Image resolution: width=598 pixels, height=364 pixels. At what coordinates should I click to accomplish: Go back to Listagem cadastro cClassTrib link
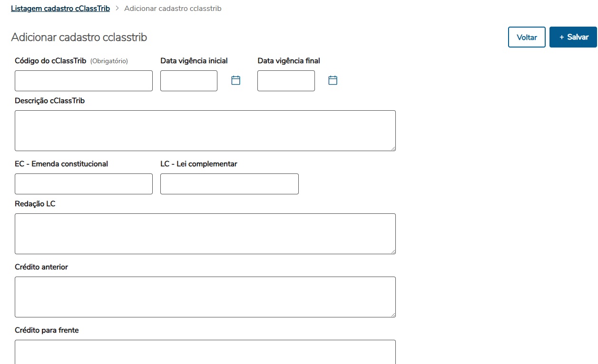tap(60, 9)
